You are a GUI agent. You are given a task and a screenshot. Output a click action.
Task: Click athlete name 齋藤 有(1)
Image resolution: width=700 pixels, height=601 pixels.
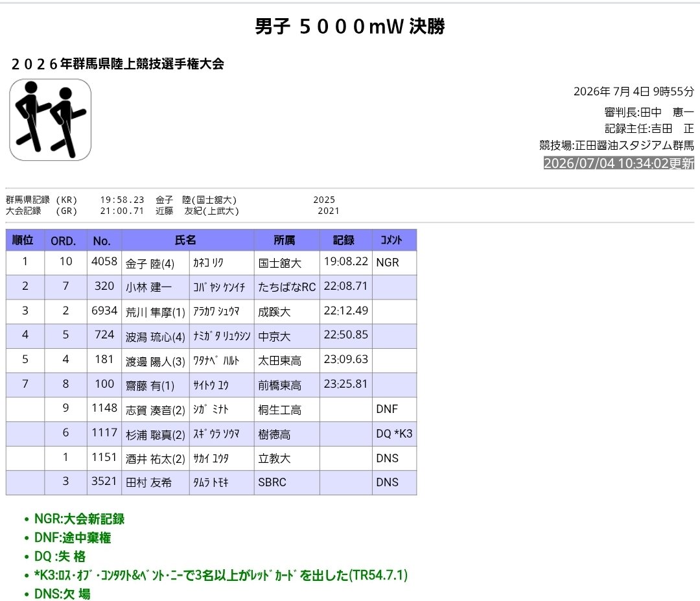tap(150, 385)
